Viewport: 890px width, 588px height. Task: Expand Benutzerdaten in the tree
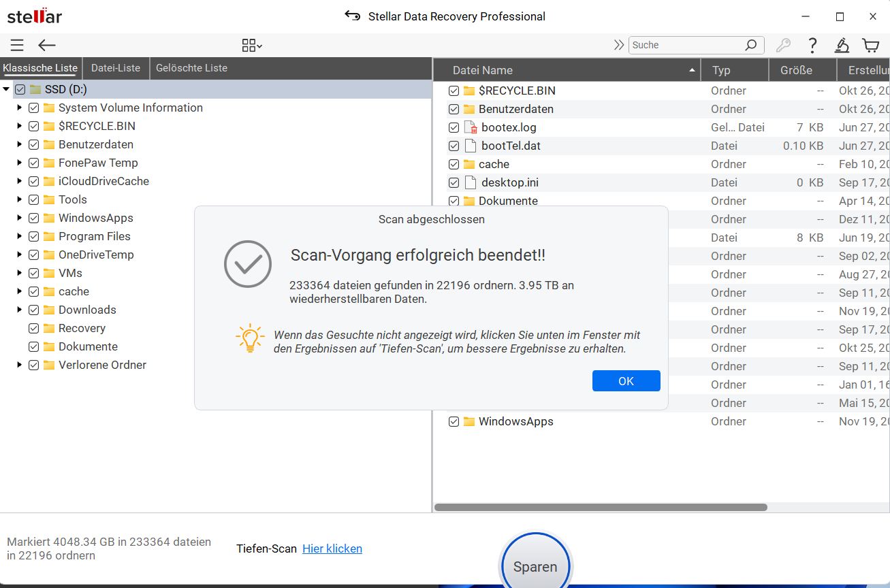[20, 144]
